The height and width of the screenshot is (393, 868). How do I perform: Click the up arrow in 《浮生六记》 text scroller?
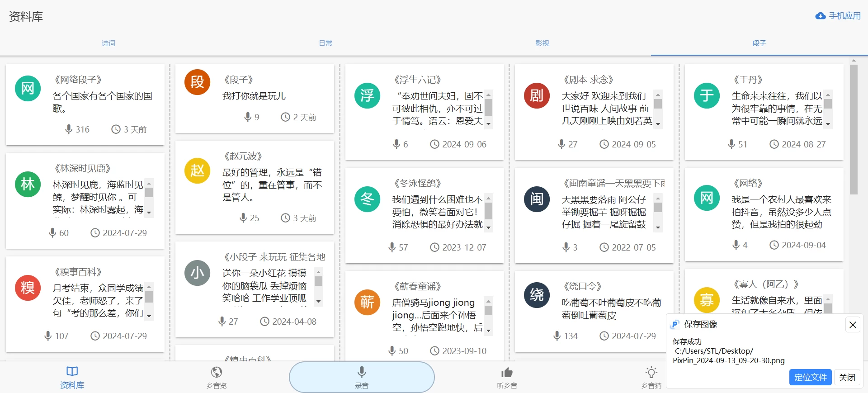489,95
